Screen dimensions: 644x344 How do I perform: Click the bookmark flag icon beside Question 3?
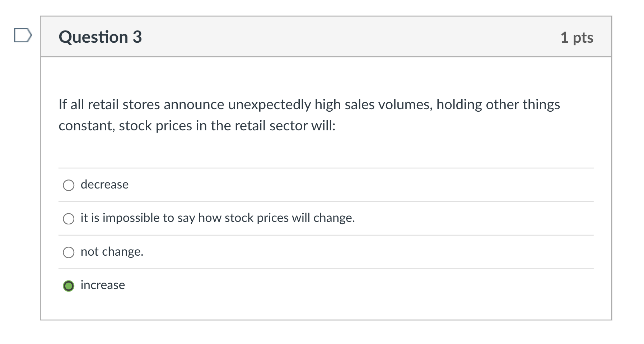pyautogui.click(x=22, y=36)
